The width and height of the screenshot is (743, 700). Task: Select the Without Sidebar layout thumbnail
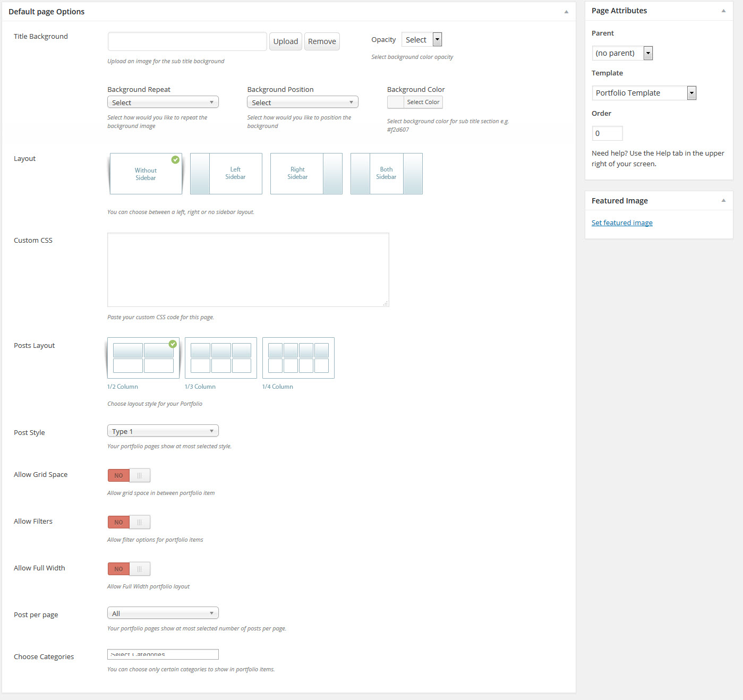pos(146,174)
